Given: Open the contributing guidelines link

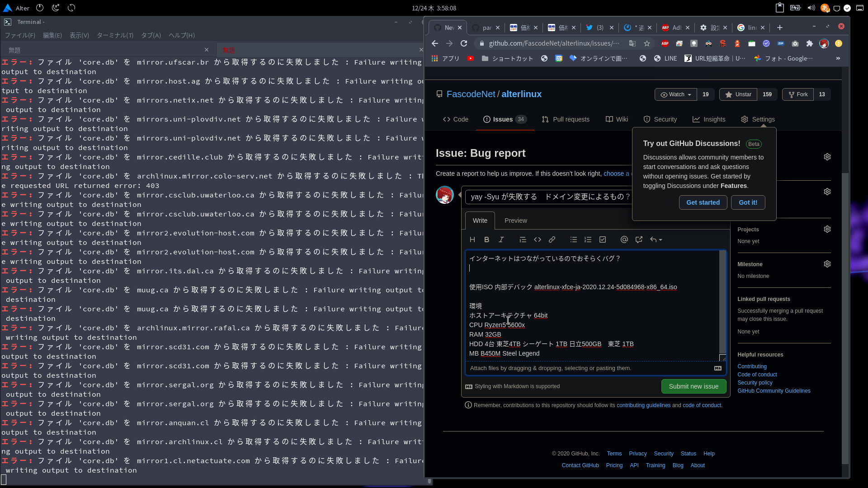Looking at the screenshot, I should [x=643, y=405].
